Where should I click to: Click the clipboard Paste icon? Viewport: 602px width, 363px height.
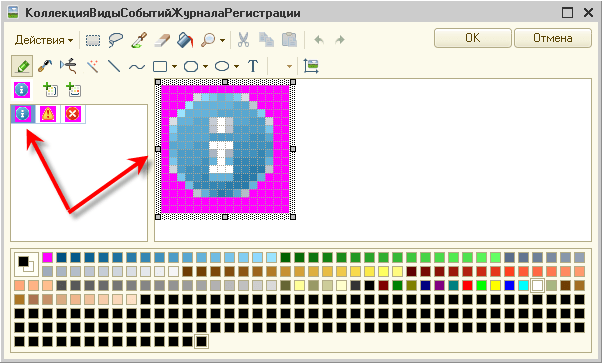coord(289,40)
